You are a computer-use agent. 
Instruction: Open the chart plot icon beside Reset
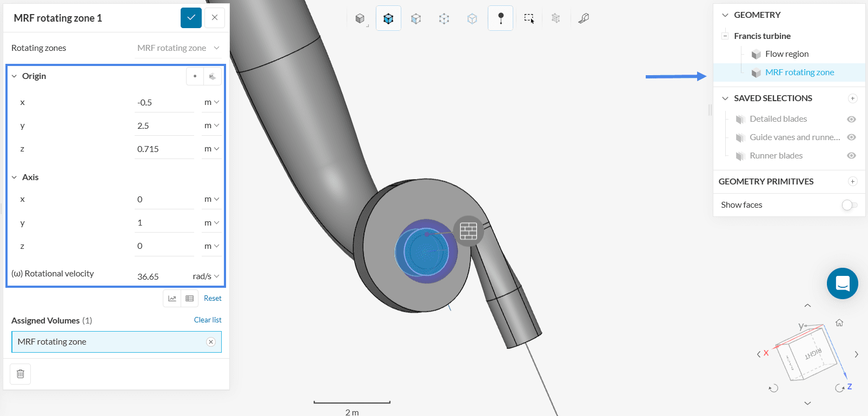(x=172, y=299)
